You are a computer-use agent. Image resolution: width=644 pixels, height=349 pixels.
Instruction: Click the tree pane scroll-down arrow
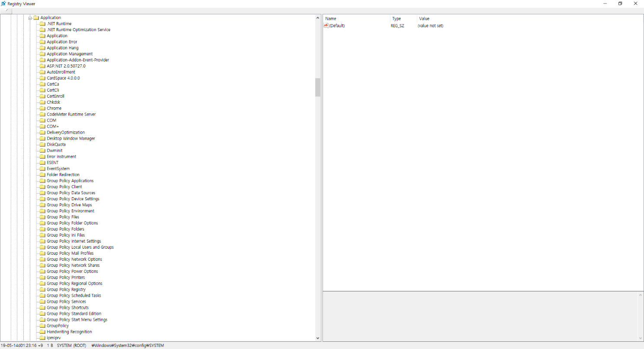tap(318, 338)
